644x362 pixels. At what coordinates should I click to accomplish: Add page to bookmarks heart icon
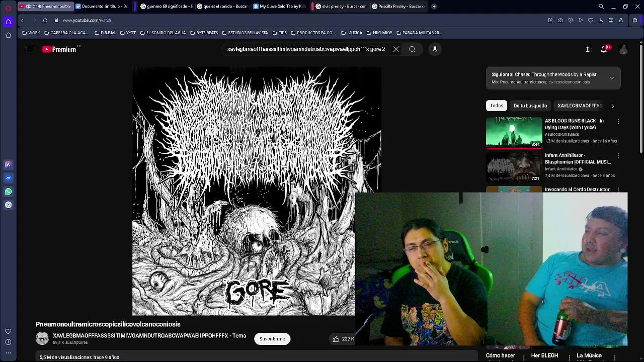pyautogui.click(x=591, y=20)
